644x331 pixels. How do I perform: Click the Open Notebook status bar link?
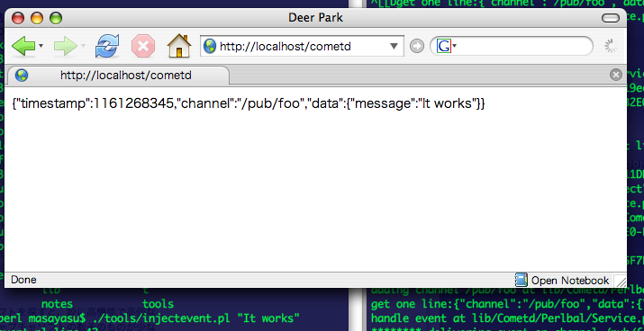[570, 280]
